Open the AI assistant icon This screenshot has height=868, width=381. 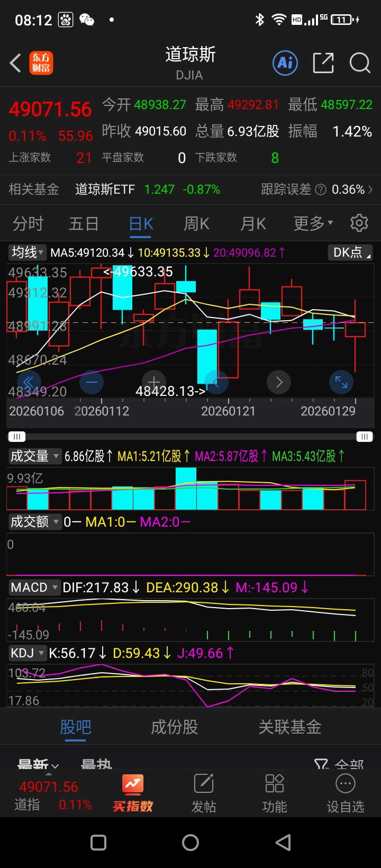coord(285,63)
